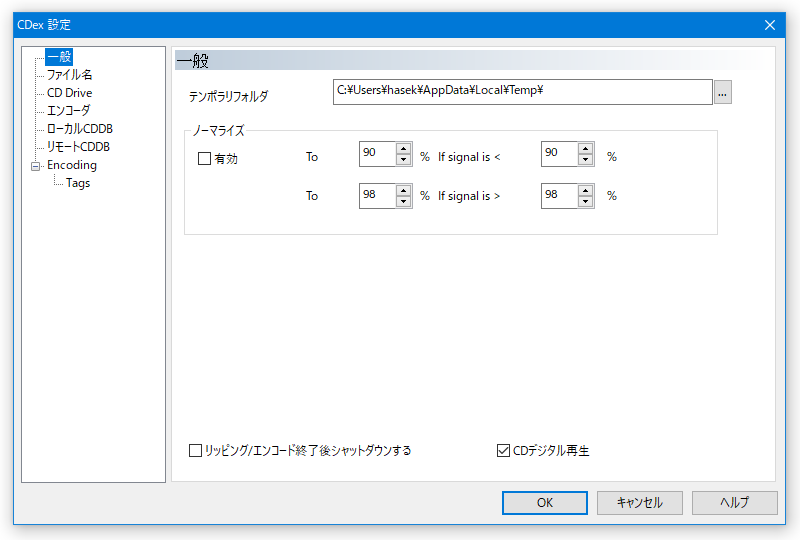Screen dimensions: 800x540
Task: Open the Tags settings page
Action: tap(78, 183)
